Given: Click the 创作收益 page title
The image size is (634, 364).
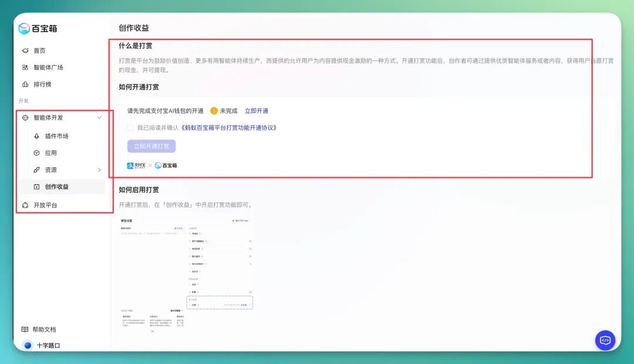Looking at the screenshot, I should pos(134,28).
